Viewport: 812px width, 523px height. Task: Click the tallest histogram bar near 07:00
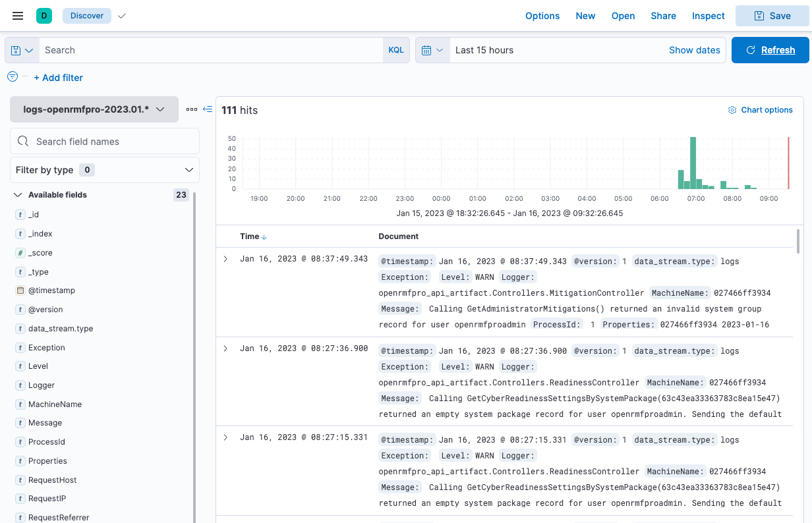coord(693,163)
